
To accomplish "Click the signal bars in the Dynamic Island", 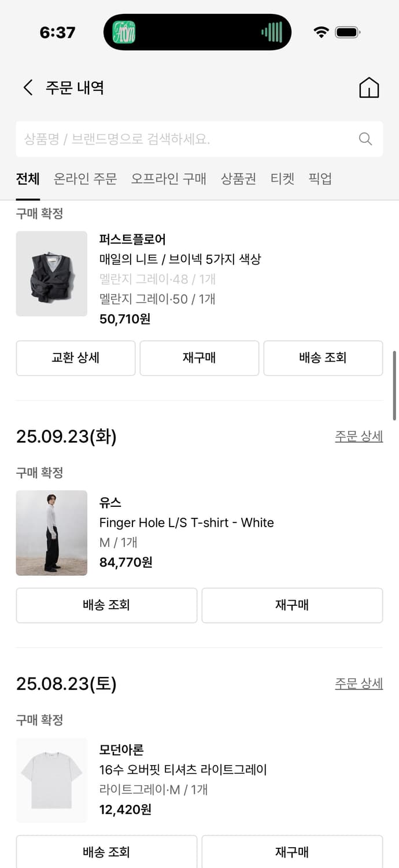I will pyautogui.click(x=272, y=32).
